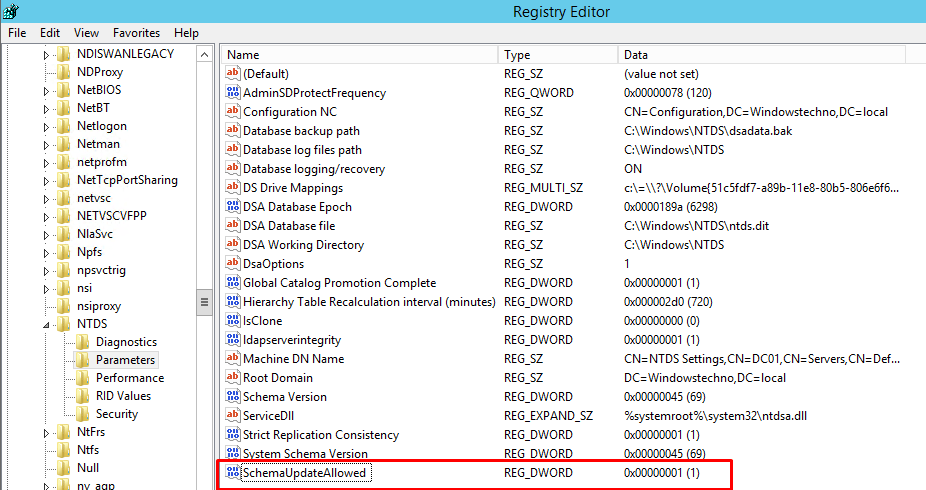The width and height of the screenshot is (926, 490).
Task: Select the Strict Replication Consistency value
Action: click(x=321, y=435)
